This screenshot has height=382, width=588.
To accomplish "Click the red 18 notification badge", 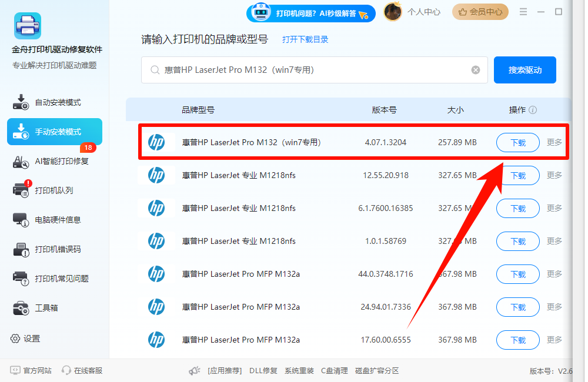I will (x=88, y=148).
